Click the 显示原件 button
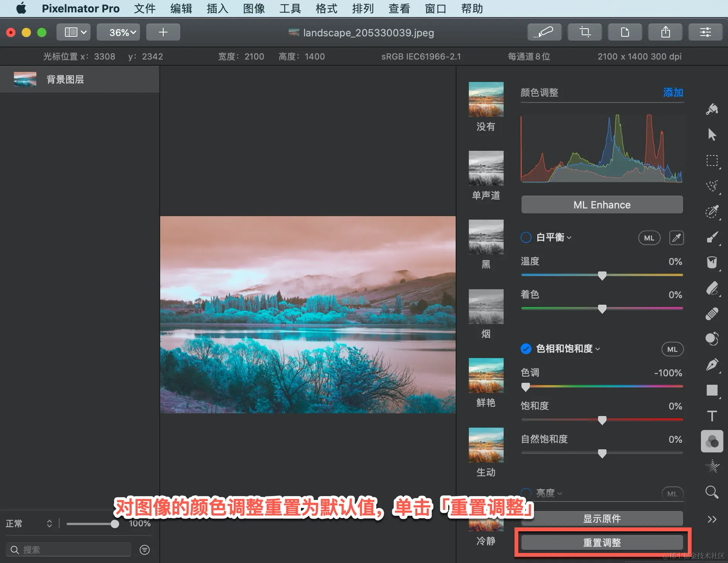The height and width of the screenshot is (563, 728). [602, 519]
